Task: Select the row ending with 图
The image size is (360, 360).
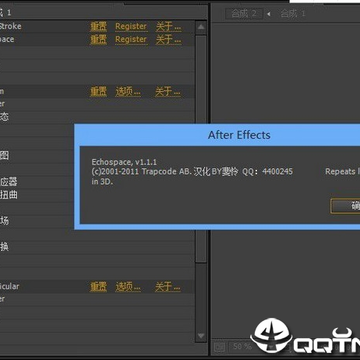Action: pos(97,156)
